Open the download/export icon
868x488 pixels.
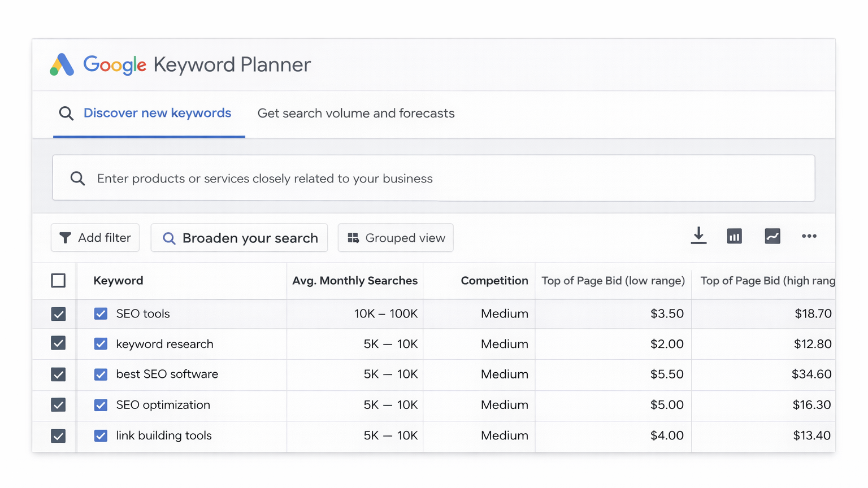tap(698, 236)
